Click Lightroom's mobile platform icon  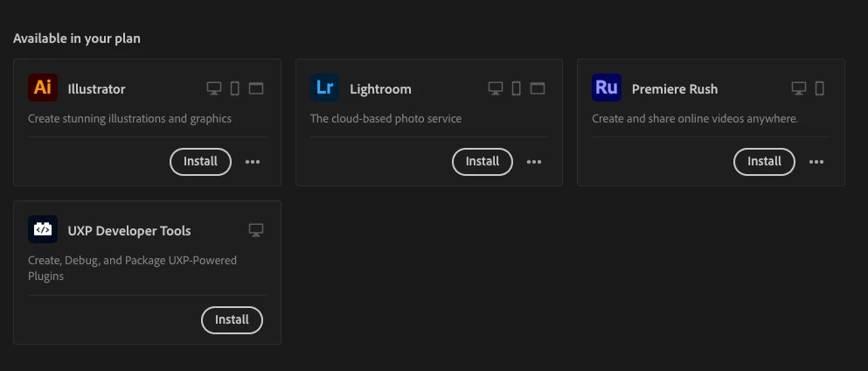(x=517, y=88)
